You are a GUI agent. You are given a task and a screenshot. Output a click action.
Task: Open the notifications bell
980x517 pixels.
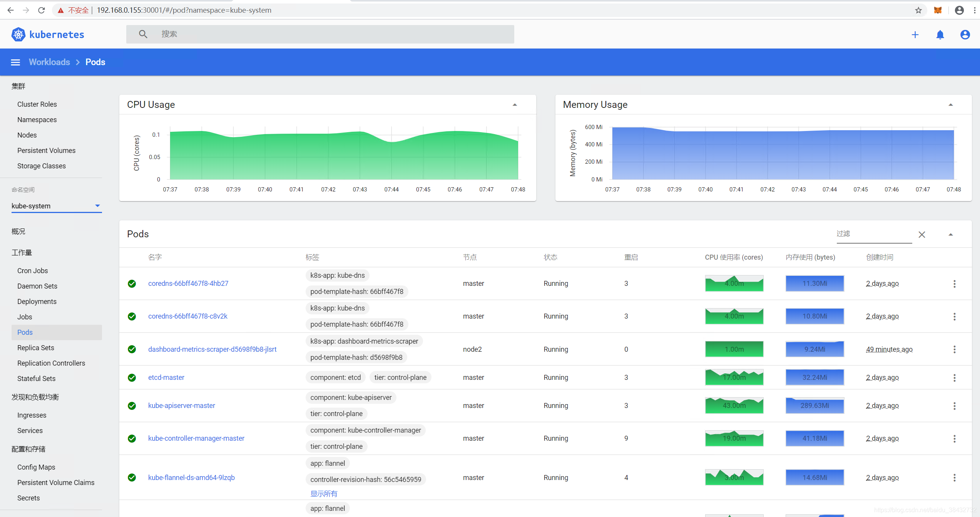click(940, 35)
